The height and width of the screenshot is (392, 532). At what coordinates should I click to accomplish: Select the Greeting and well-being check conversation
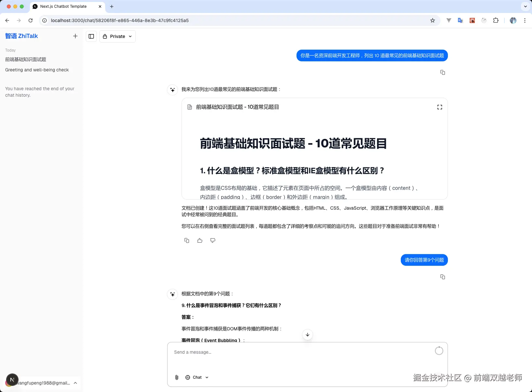point(37,70)
